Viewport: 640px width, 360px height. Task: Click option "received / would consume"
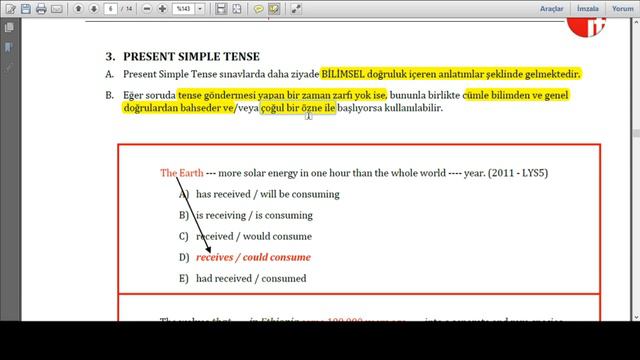tap(254, 236)
